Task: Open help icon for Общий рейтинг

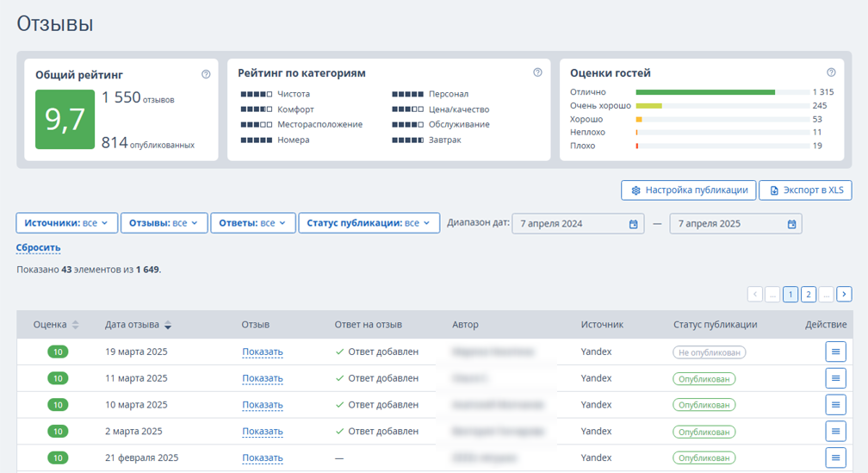Action: 206,74
